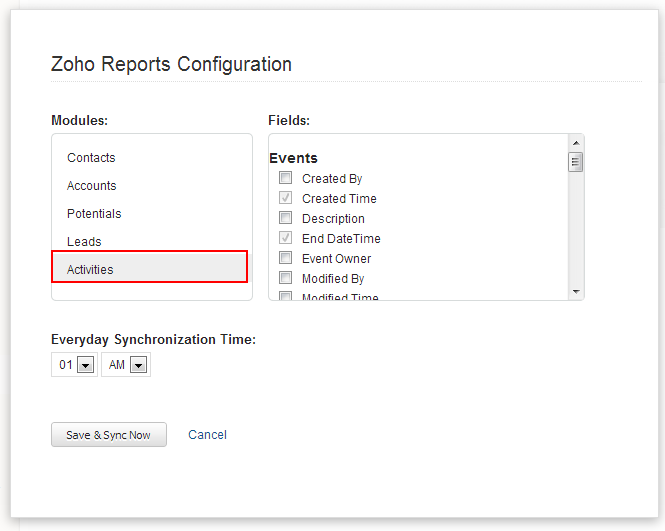Expand the AM/PM dropdown
Viewport: 665px width, 531px height.
coord(126,365)
